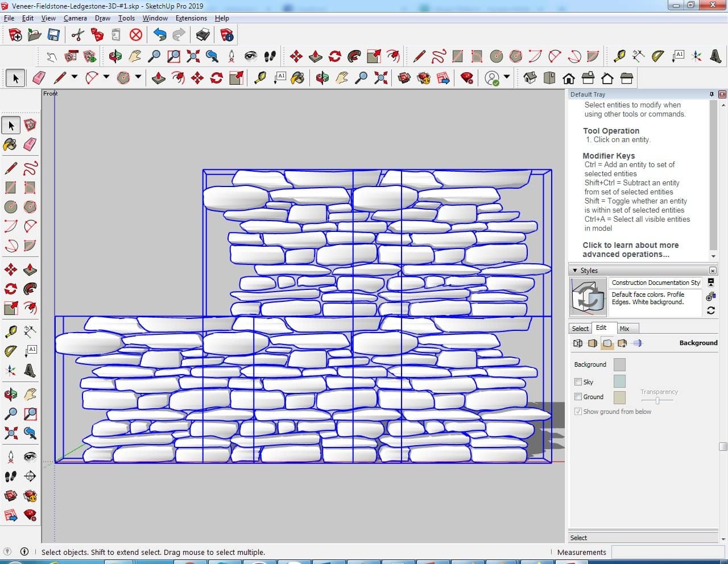Click the New model icon

click(15, 35)
